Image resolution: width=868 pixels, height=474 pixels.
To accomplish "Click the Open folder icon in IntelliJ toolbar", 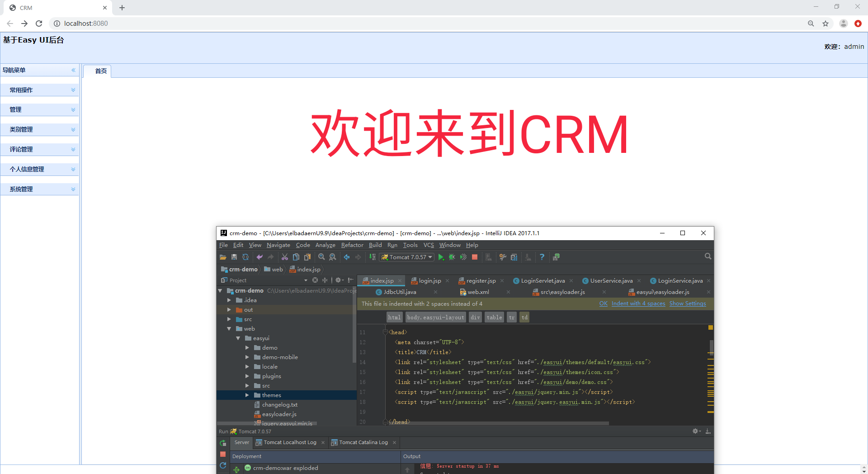I will 223,257.
